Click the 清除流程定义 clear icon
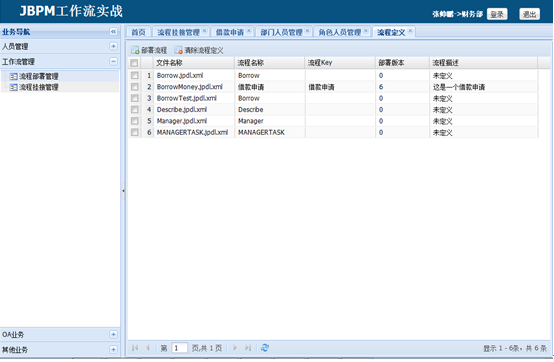Screen dimensions: 554x362 pyautogui.click(x=178, y=50)
